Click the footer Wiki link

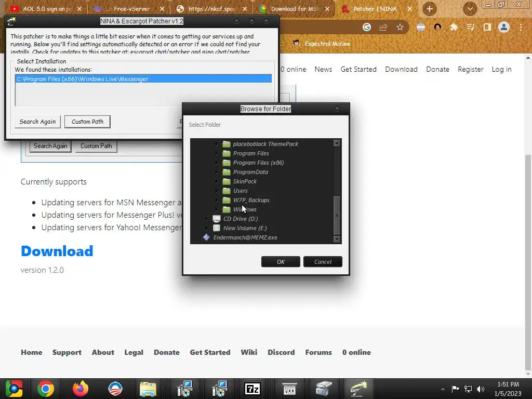pos(249,352)
